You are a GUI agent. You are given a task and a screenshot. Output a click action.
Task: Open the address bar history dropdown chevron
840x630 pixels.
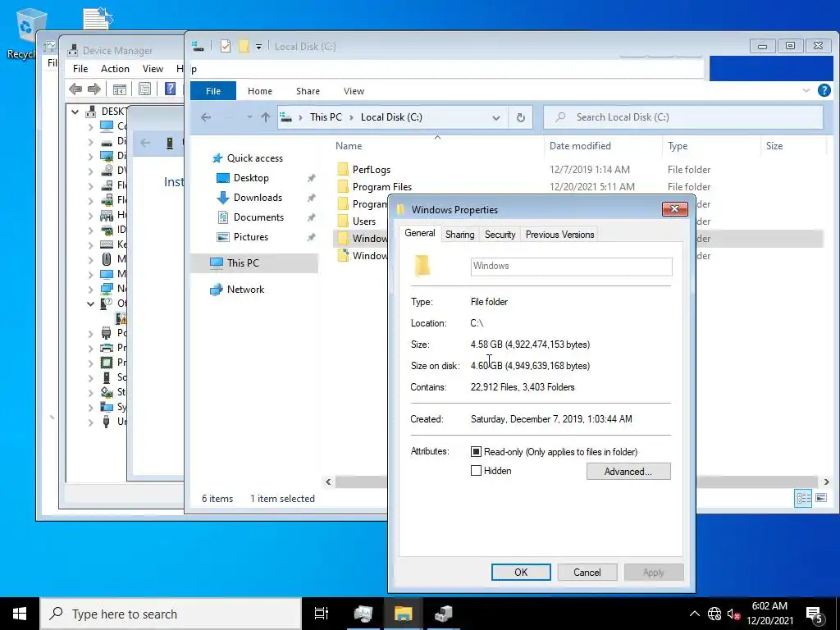(x=496, y=118)
